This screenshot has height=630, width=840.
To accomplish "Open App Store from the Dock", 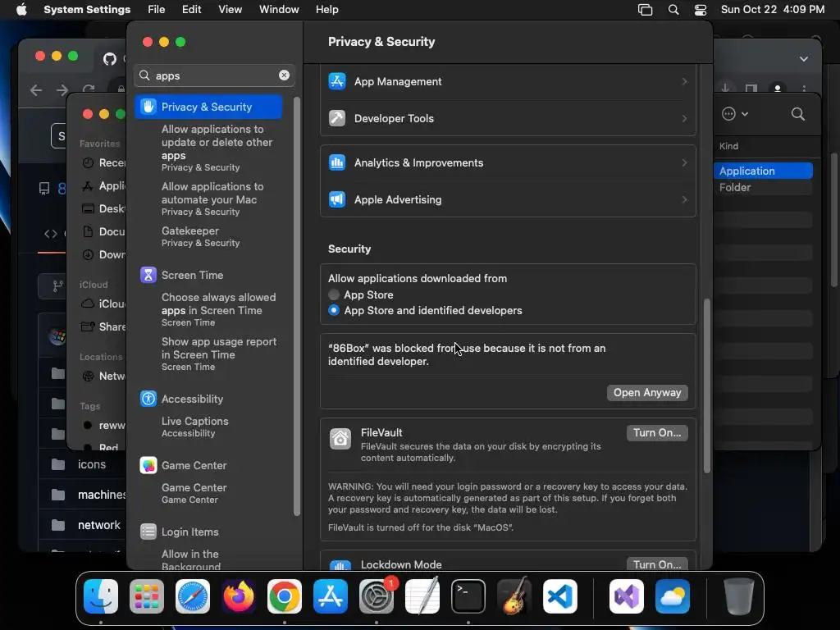I will [x=331, y=597].
